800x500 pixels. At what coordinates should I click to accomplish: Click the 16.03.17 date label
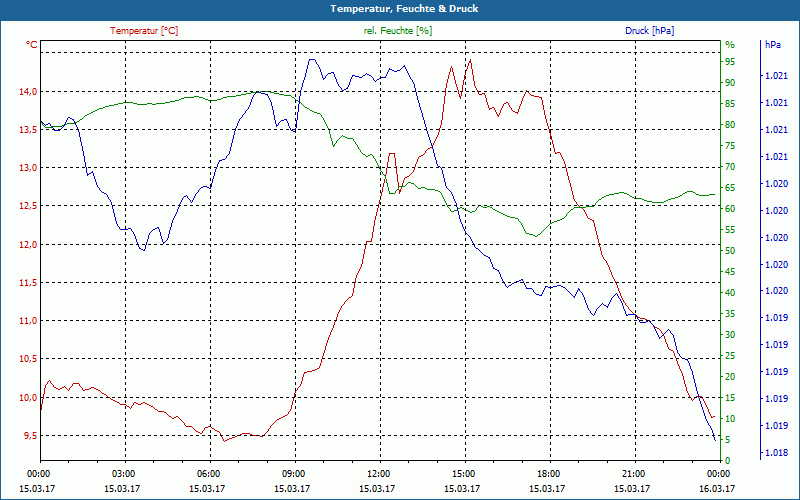point(717,488)
